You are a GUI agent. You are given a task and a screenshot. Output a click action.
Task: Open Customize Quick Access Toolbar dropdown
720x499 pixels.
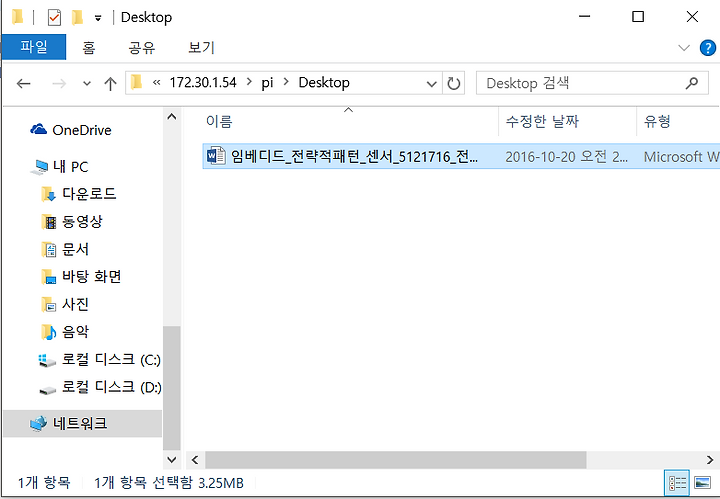pos(98,18)
